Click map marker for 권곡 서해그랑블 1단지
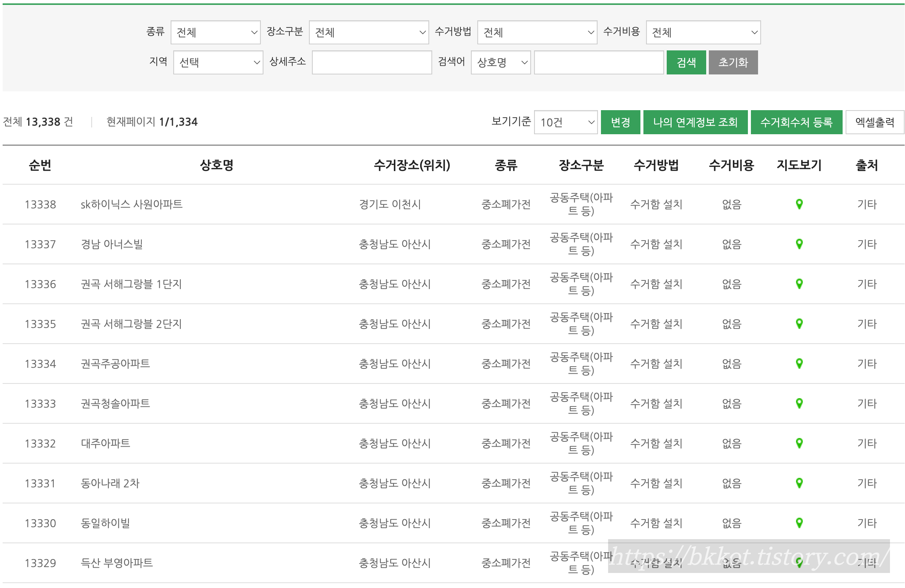Viewport: 905px width, 588px height. 799,284
